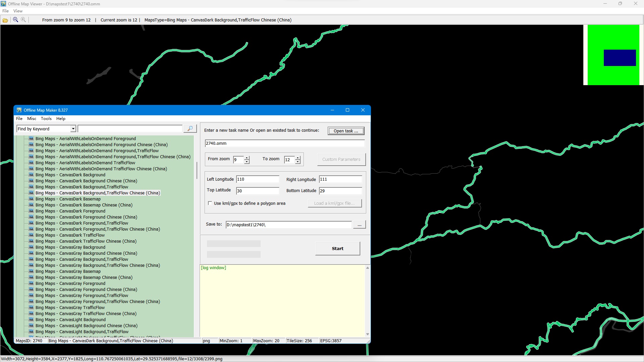Select Bing Maps - CanvasGray Foreground,TrafficFlow
This screenshot has width=644, height=362.
(x=82, y=296)
